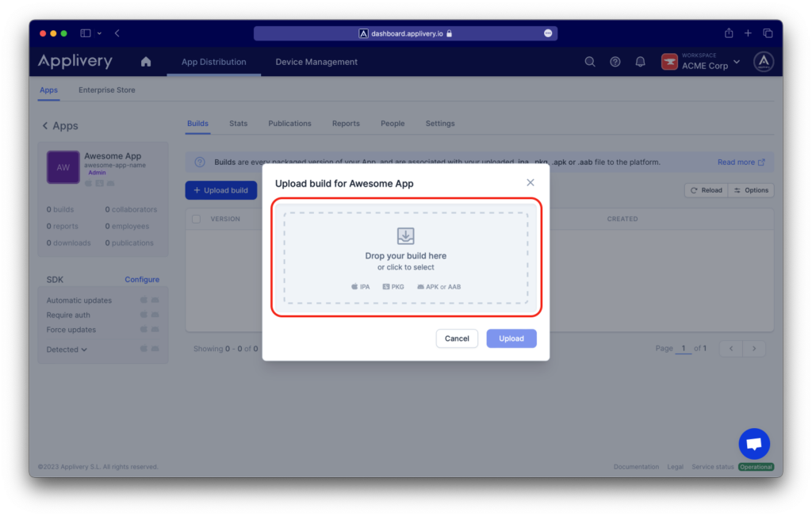Go to previous page arrow in pagination

731,348
